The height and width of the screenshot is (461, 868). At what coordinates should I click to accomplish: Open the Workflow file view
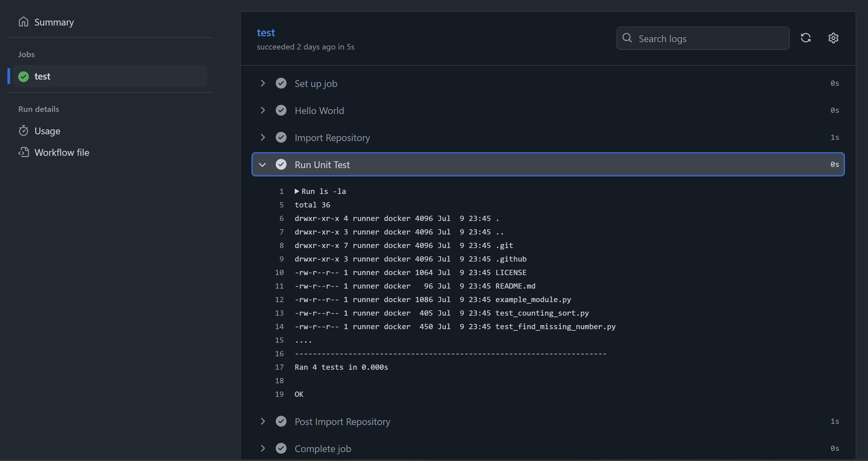pyautogui.click(x=62, y=153)
